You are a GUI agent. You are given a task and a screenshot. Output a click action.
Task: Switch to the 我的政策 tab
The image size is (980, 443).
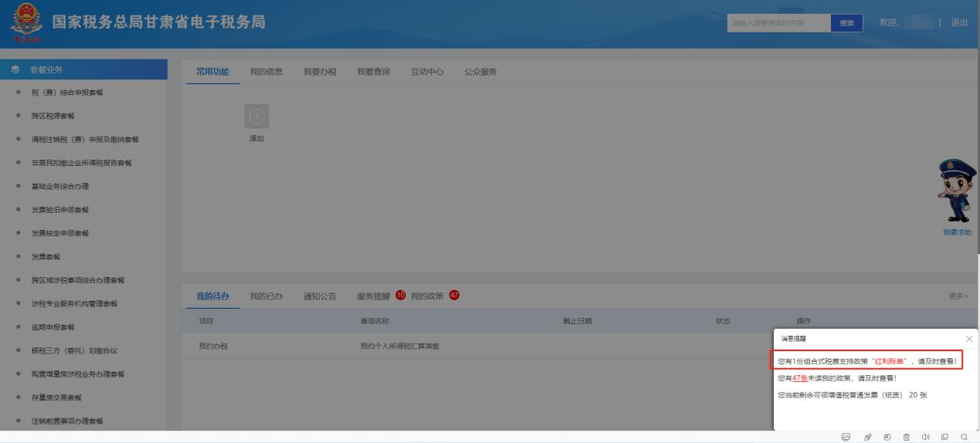pos(427,296)
